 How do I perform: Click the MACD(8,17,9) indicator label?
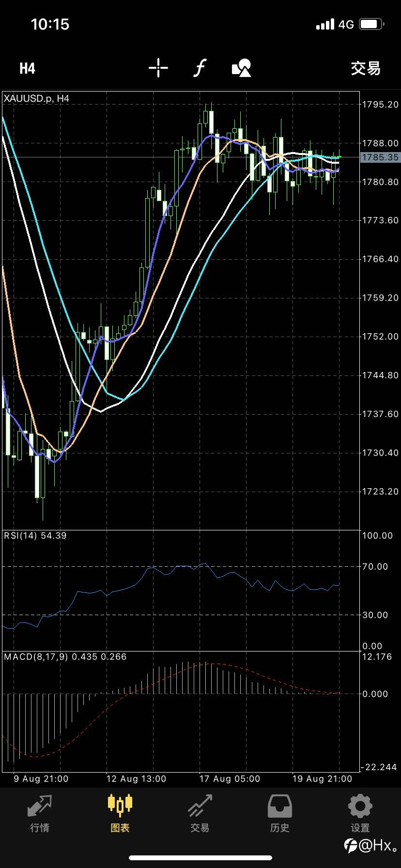pos(65,657)
